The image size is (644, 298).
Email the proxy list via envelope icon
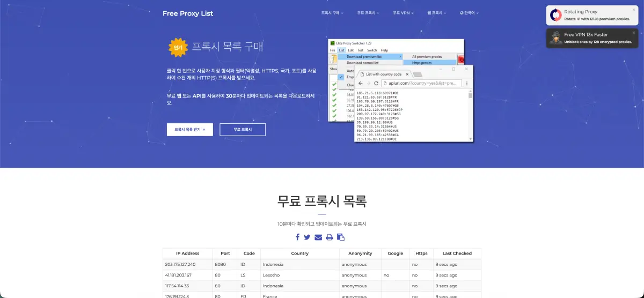click(318, 237)
